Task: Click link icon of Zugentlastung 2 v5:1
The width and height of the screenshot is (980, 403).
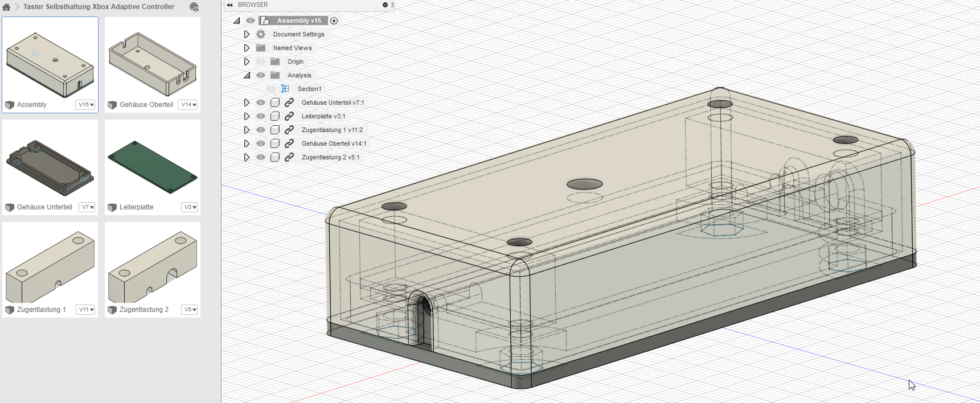Action: [289, 157]
